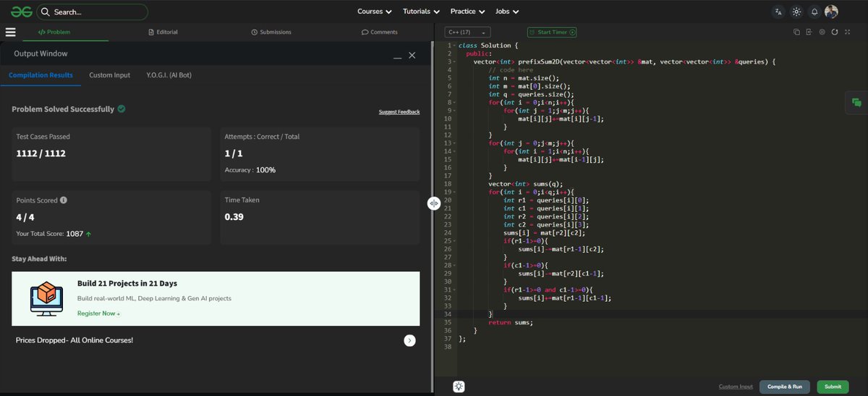Switch to the Submissions tab
868x396 pixels.
(x=271, y=32)
